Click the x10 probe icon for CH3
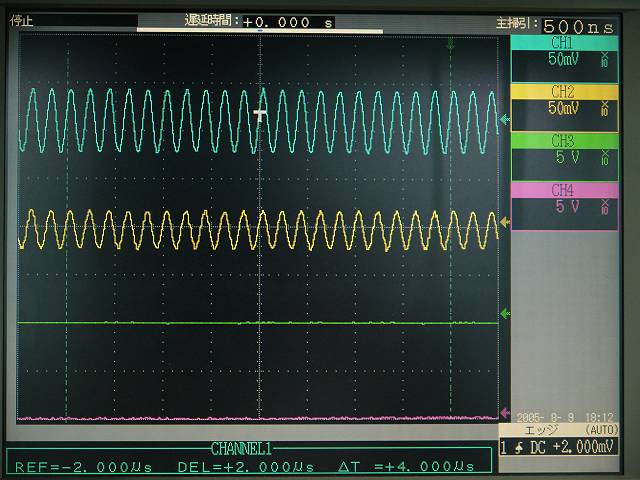 [x=604, y=157]
